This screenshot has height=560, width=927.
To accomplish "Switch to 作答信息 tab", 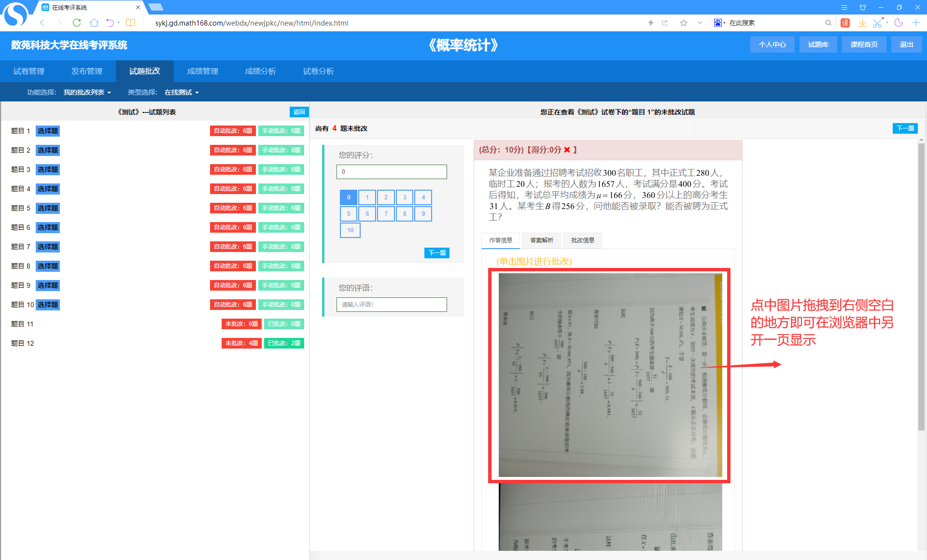I will click(501, 240).
